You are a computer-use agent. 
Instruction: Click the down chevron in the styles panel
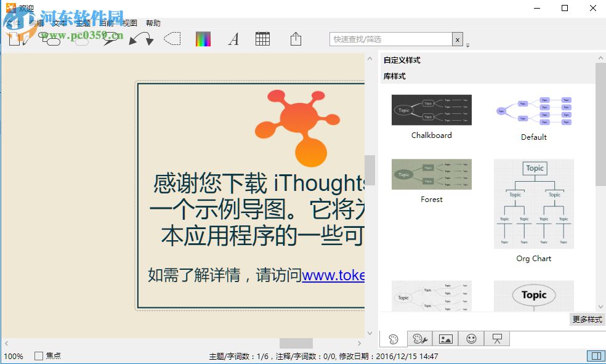point(601,306)
